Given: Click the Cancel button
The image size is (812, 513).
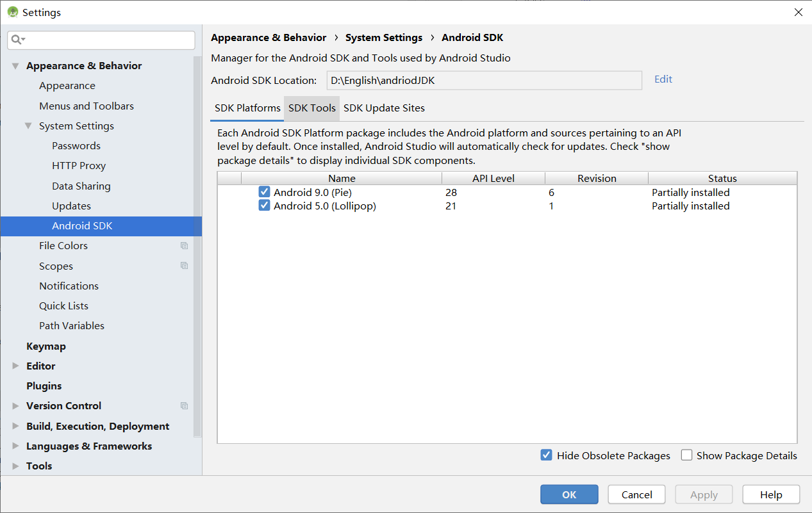Looking at the screenshot, I should tap(637, 494).
